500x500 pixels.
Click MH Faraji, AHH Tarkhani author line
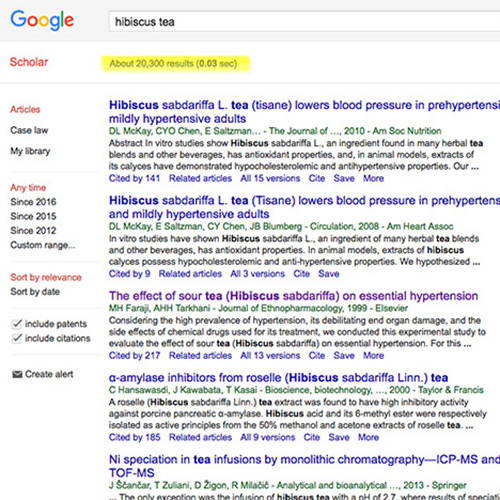[x=258, y=308]
